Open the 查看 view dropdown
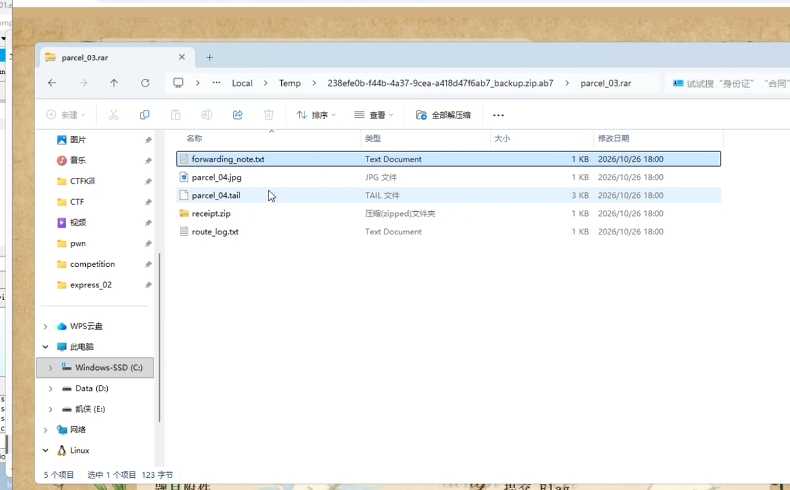The height and width of the screenshot is (490, 790). point(373,115)
